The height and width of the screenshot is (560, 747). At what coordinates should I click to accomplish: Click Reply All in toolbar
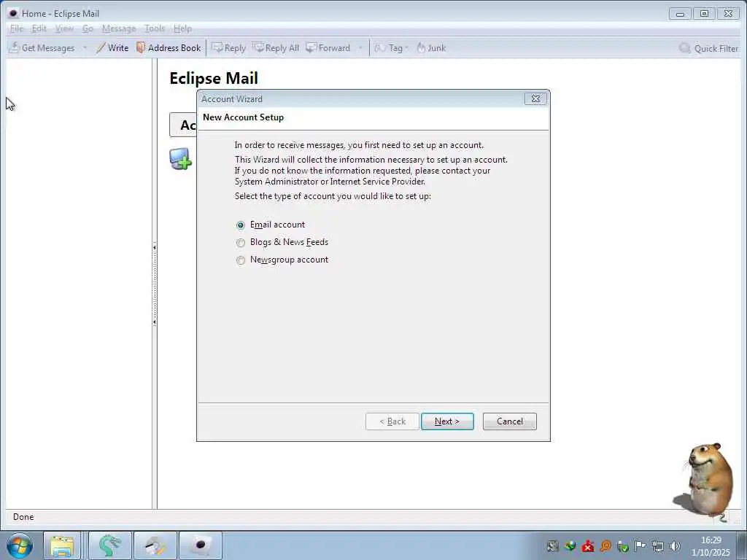pyautogui.click(x=276, y=48)
